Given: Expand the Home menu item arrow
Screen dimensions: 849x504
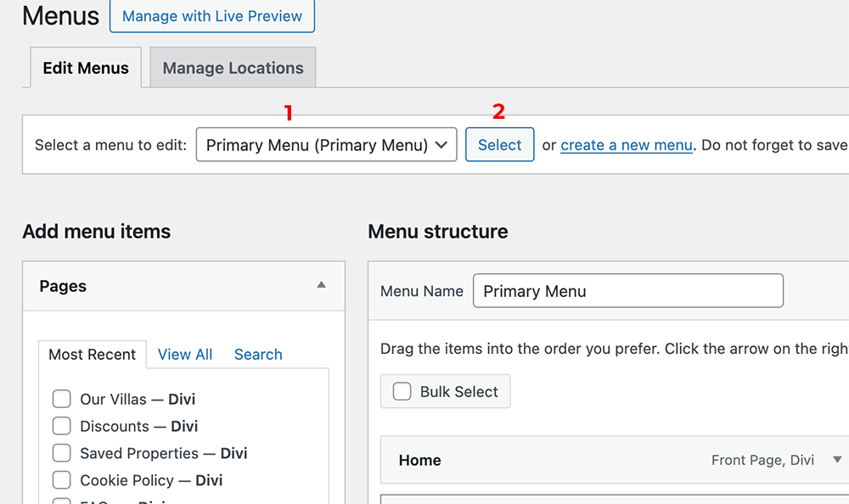Looking at the screenshot, I should pos(837,460).
